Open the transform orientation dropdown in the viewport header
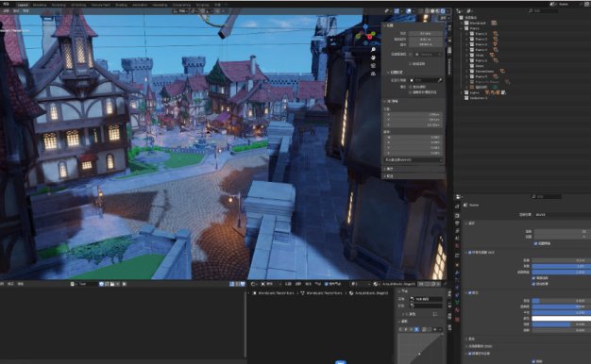Screen dimensions: 591x364 pyautogui.click(x=181, y=11)
